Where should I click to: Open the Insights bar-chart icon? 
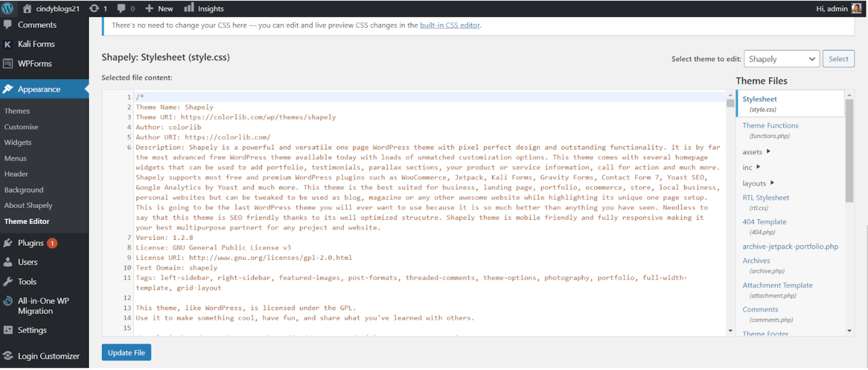pos(189,7)
